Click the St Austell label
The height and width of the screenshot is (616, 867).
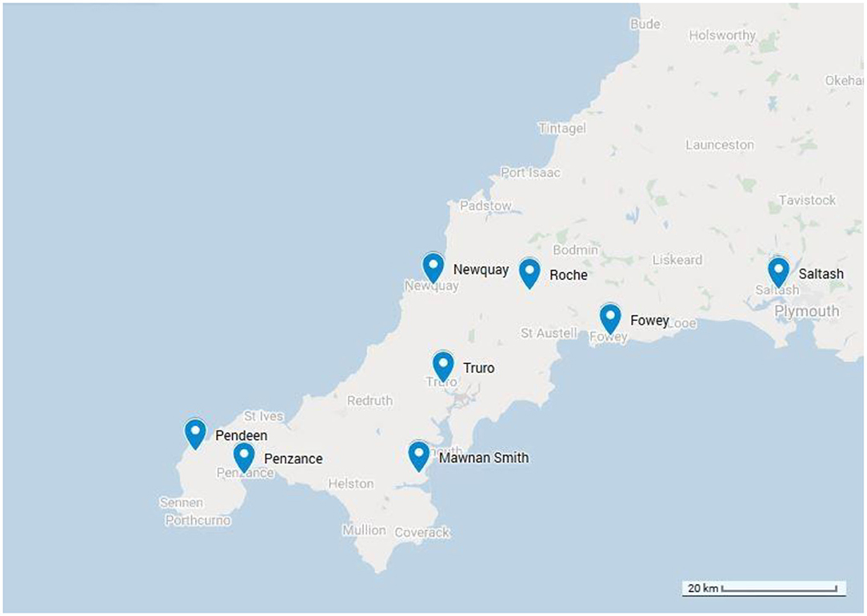coord(549,333)
